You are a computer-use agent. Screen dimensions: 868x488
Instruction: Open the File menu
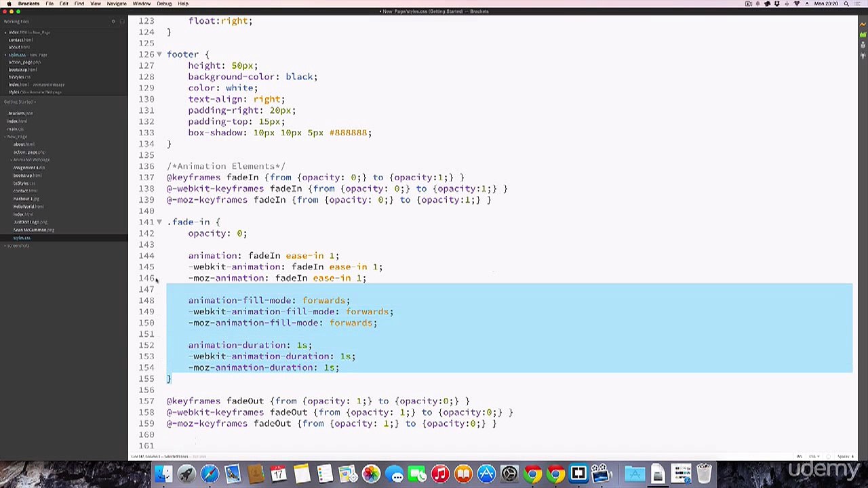pos(50,3)
